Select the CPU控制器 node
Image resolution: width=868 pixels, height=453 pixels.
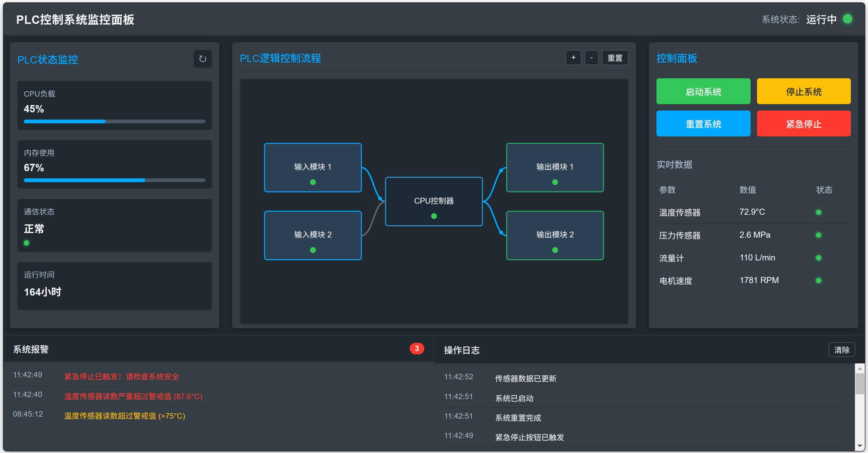434,201
